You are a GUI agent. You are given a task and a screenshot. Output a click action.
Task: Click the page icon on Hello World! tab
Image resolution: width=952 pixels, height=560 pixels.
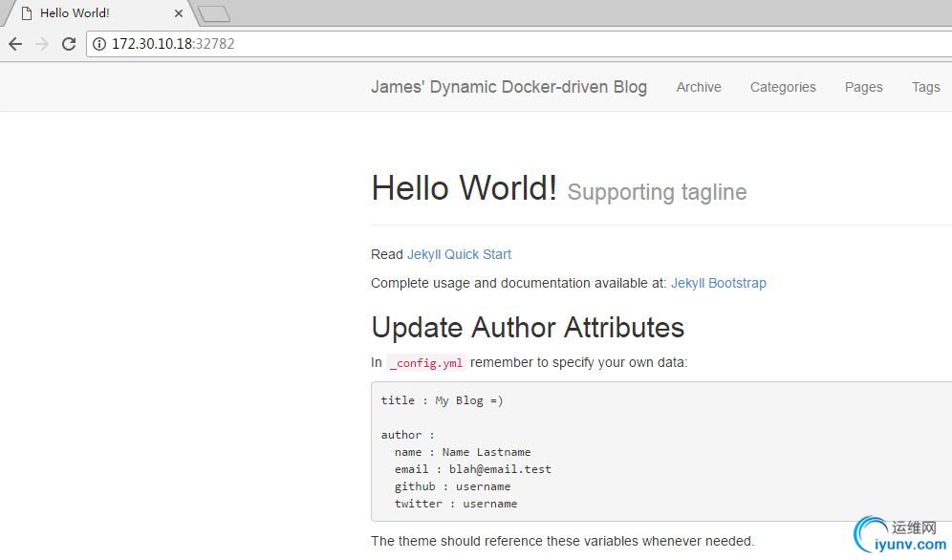point(27,13)
